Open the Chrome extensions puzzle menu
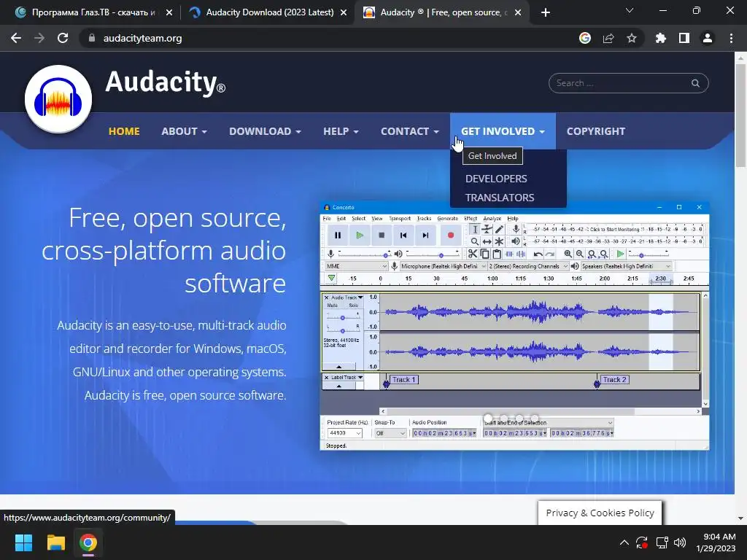The height and width of the screenshot is (560, 747). 661,38
